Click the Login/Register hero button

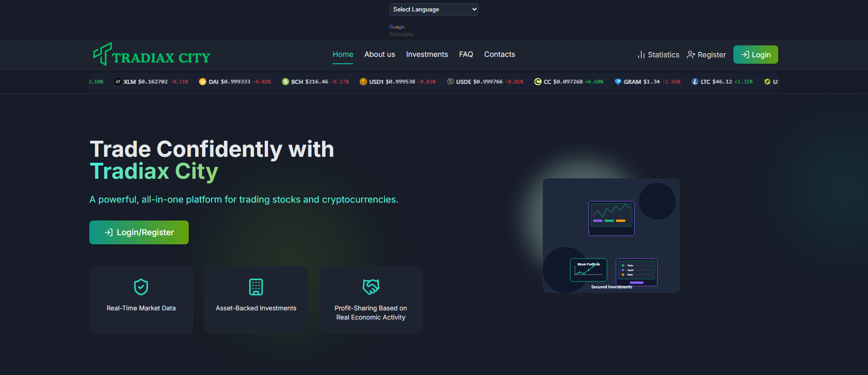pos(139,232)
